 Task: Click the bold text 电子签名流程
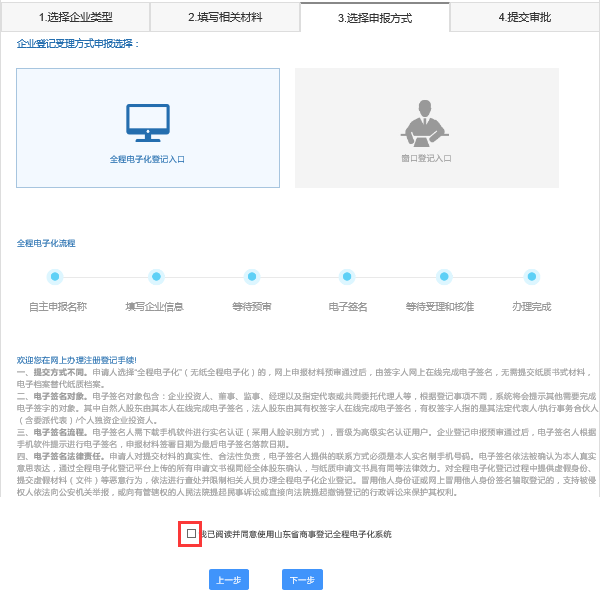click(60, 432)
